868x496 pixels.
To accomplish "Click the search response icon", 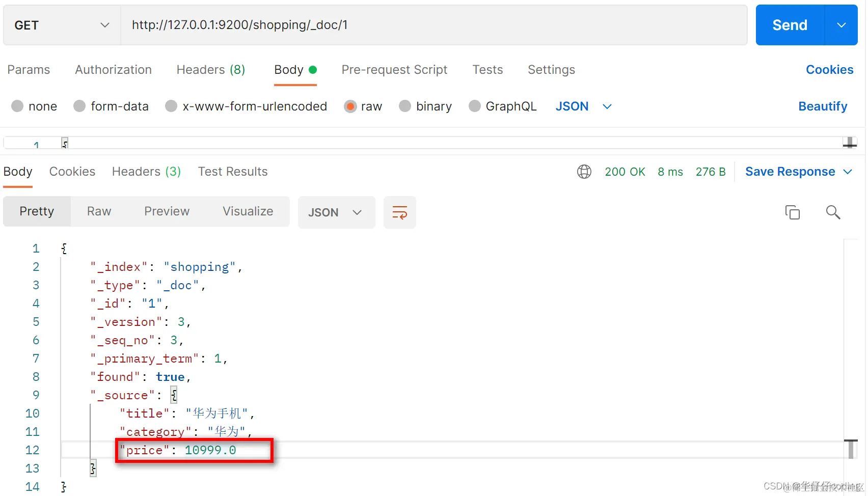I will coord(833,212).
